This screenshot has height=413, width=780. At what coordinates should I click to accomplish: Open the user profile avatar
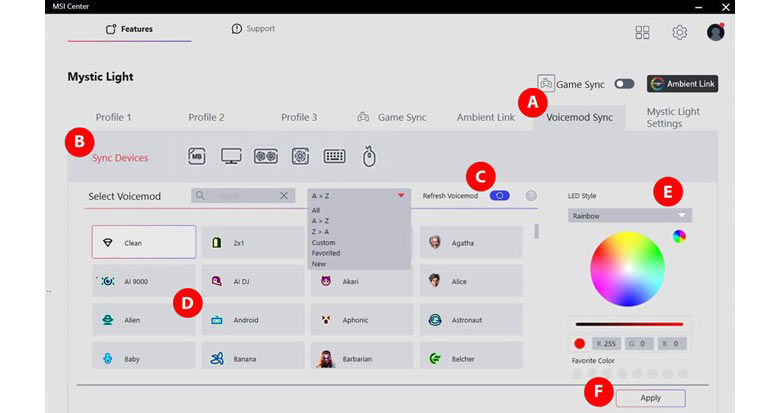pyautogui.click(x=715, y=32)
